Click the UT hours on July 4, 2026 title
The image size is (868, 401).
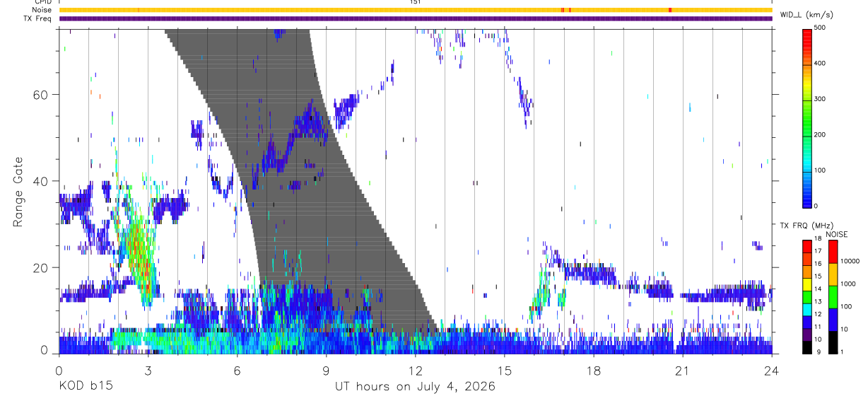click(x=415, y=386)
